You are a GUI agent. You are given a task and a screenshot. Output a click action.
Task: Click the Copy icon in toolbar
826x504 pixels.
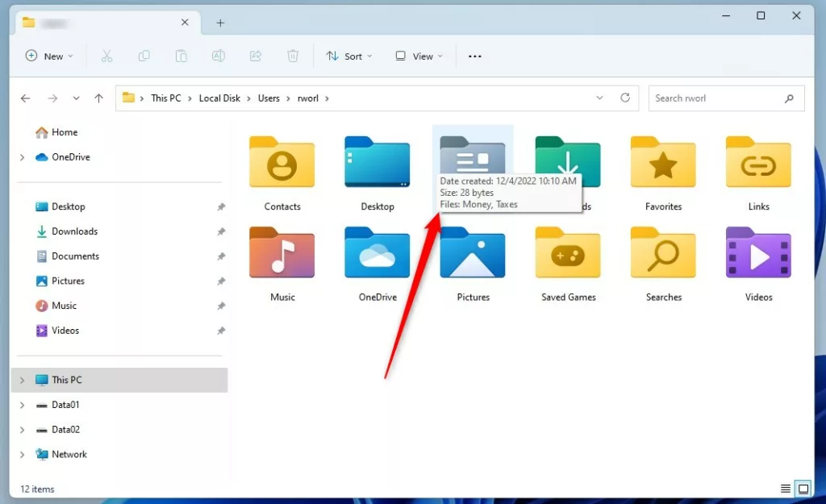(144, 56)
